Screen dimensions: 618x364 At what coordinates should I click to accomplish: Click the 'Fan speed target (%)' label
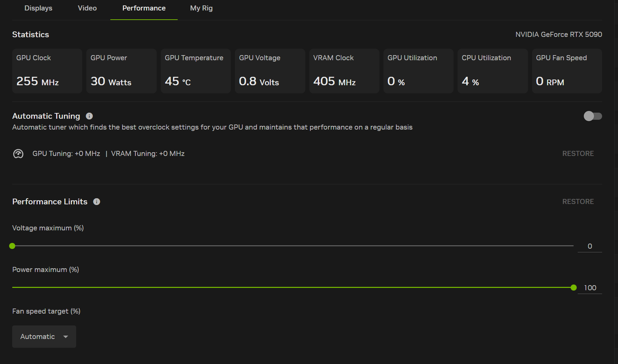tap(46, 311)
